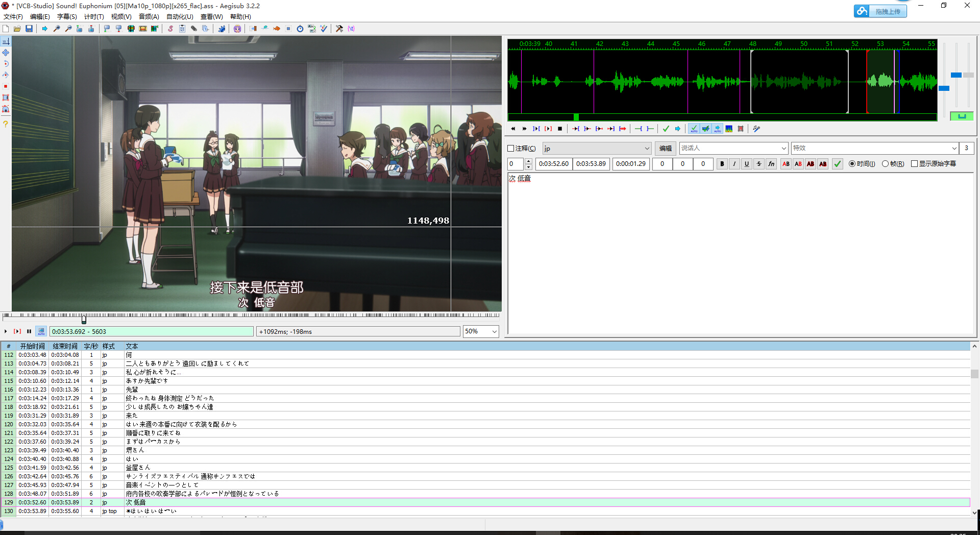Toggle audio auto-scroll
The width and height of the screenshot is (980, 535).
[717, 129]
